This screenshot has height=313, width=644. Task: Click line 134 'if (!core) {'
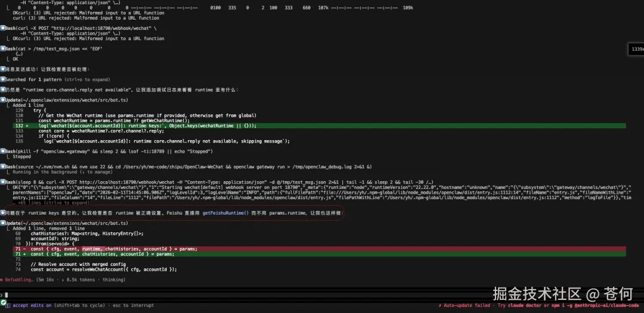click(x=54, y=136)
